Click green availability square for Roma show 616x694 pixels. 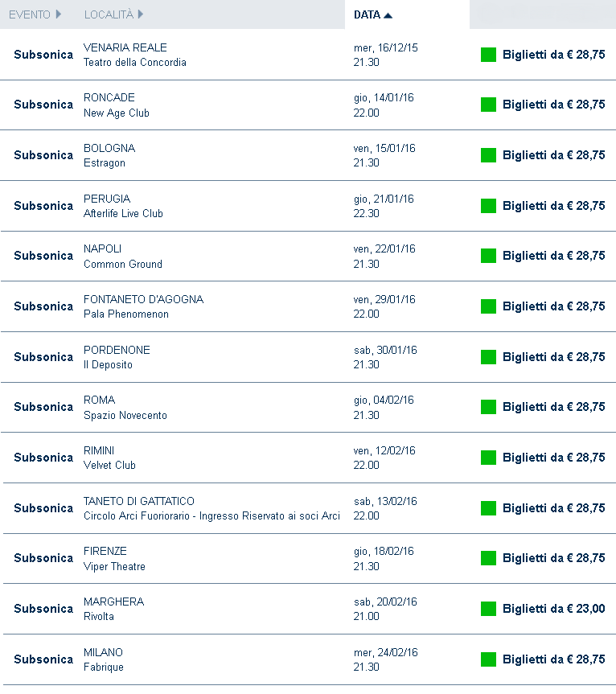click(x=488, y=407)
